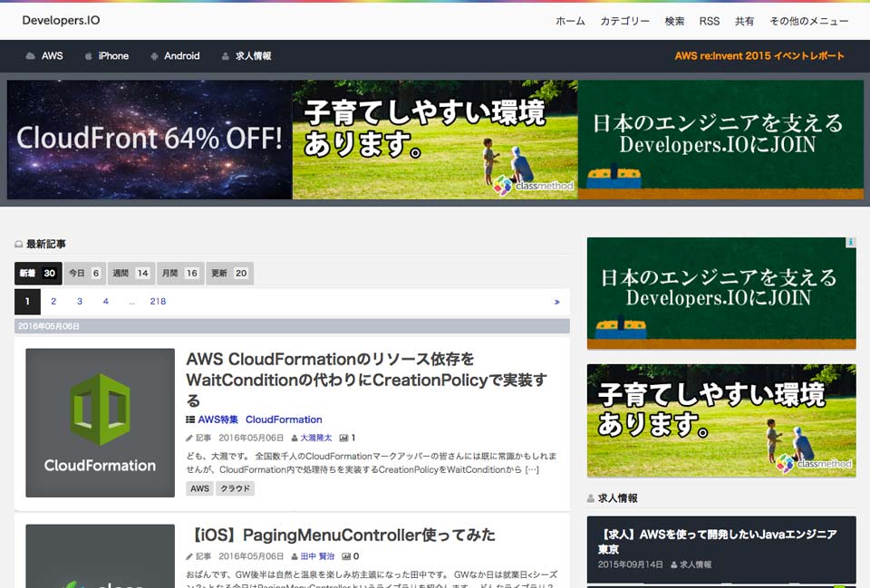Open AWS re:Invent 2015 イベントレポート link
870x588 pixels.
coord(759,56)
